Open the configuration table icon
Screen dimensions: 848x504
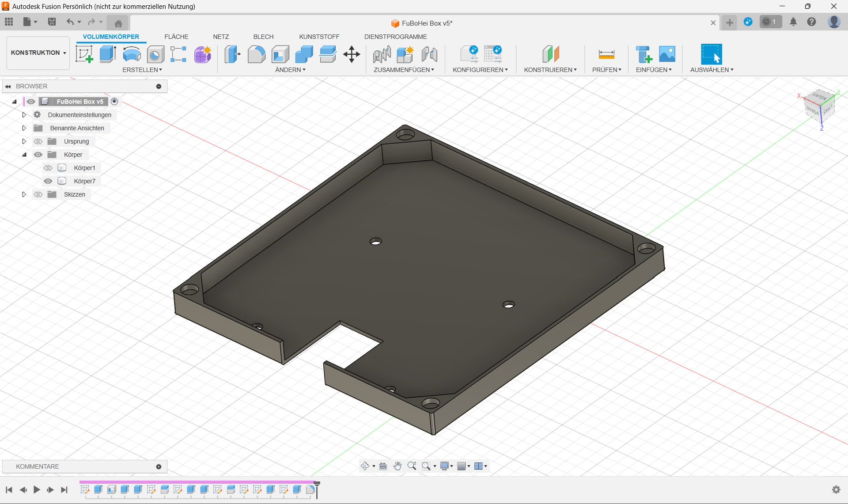(493, 54)
